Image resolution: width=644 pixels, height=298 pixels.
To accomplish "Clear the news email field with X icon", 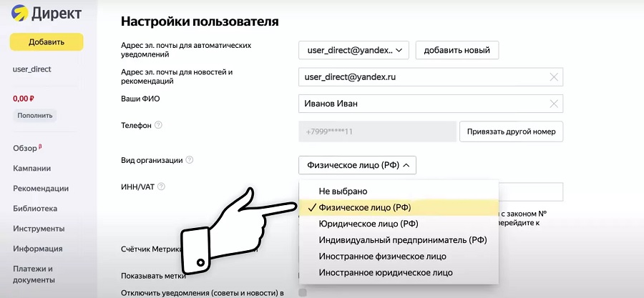I will (x=554, y=77).
